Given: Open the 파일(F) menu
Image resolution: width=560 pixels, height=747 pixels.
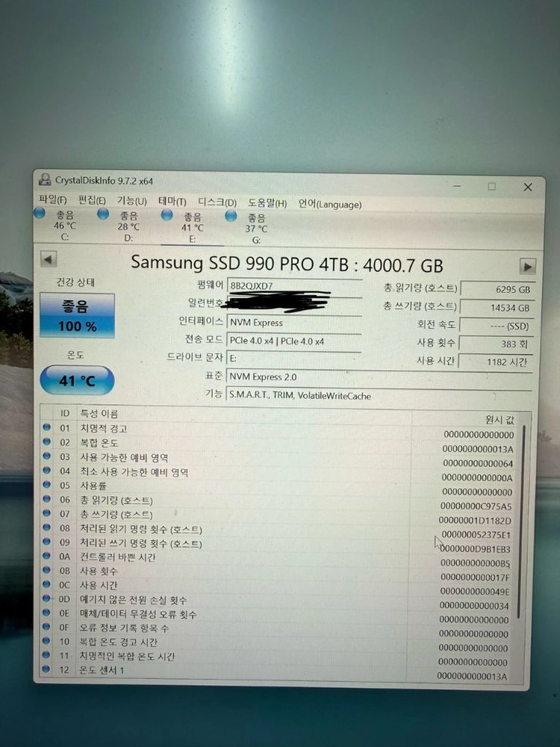Looking at the screenshot, I should (53, 200).
